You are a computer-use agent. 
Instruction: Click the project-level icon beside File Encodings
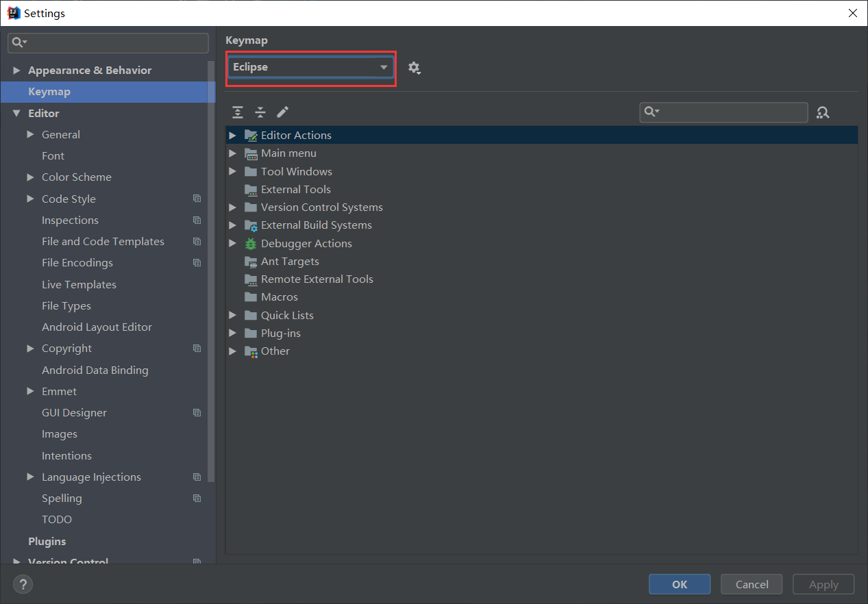pos(197,263)
